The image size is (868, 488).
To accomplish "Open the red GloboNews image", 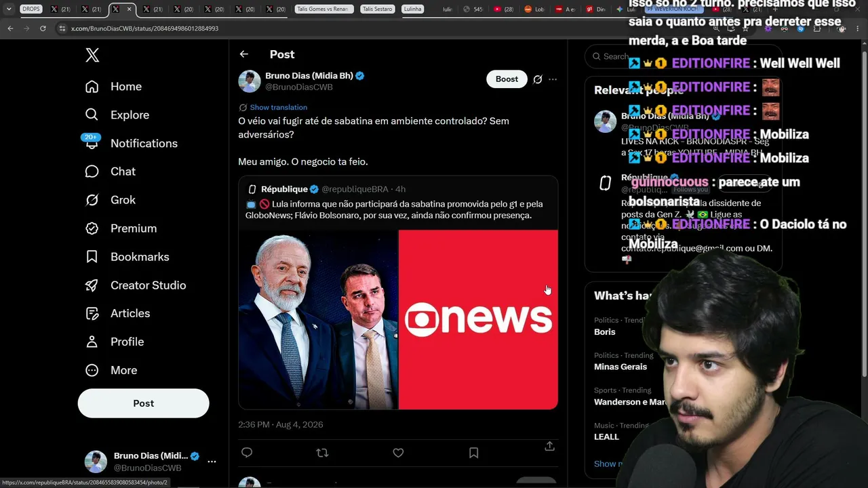I will (478, 320).
